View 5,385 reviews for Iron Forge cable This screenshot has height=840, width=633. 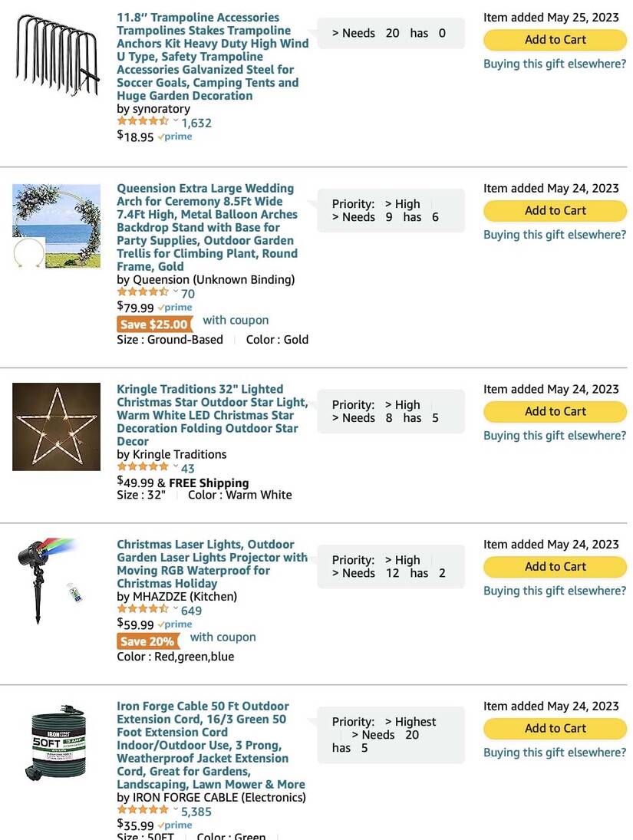tap(196, 812)
